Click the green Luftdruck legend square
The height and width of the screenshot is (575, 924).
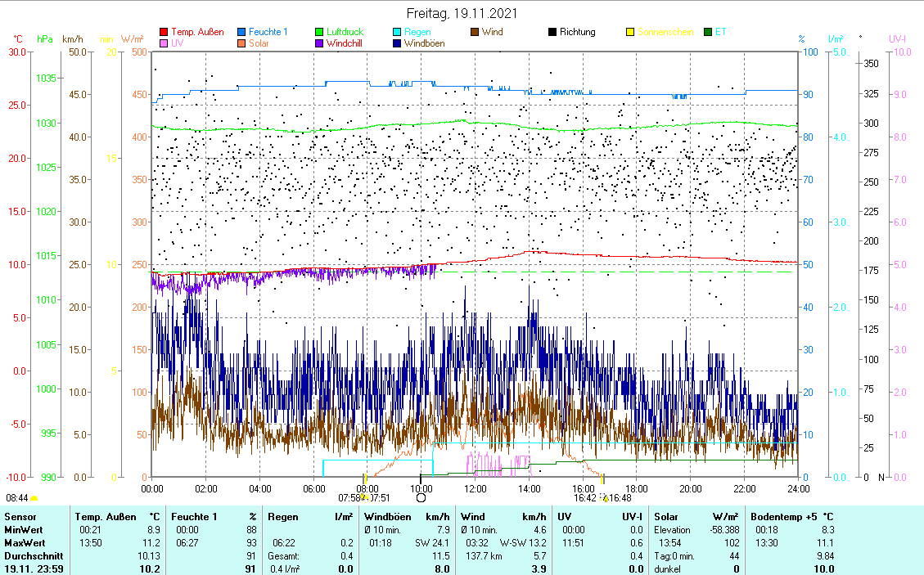[319, 33]
